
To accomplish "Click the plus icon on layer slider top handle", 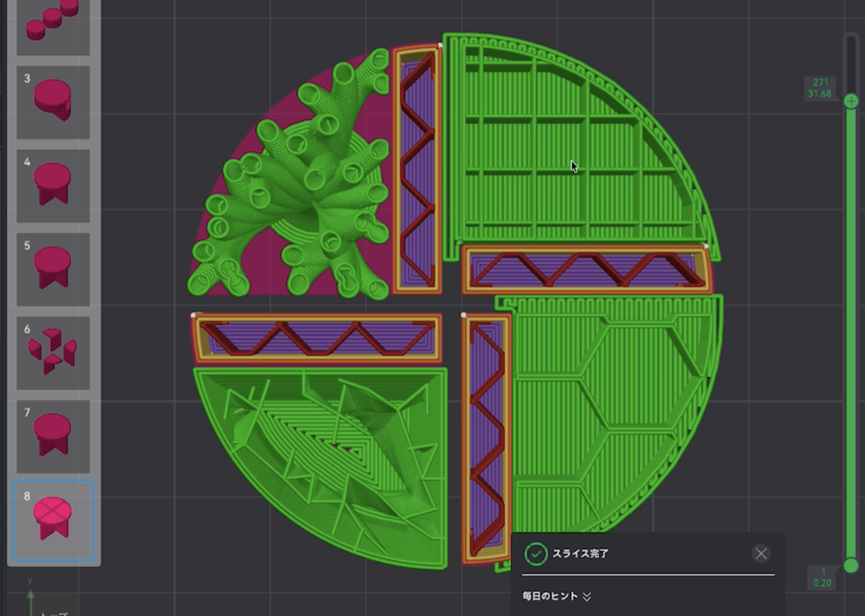I will point(851,101).
